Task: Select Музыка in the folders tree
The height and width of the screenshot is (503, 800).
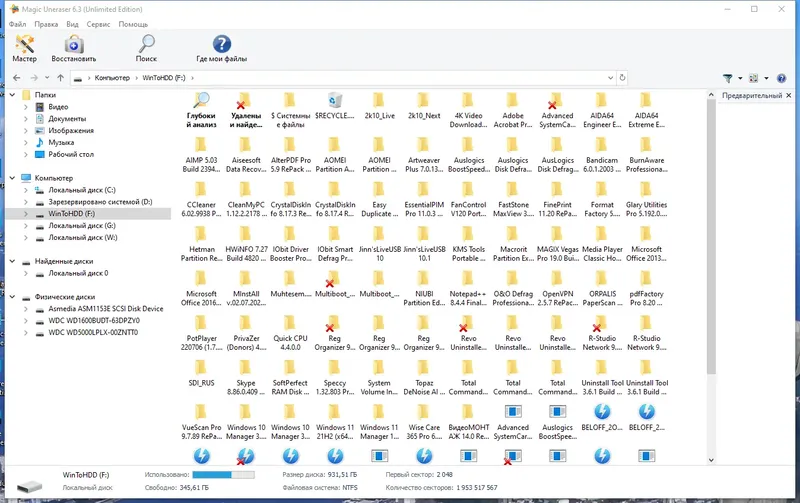Action: tap(61, 142)
